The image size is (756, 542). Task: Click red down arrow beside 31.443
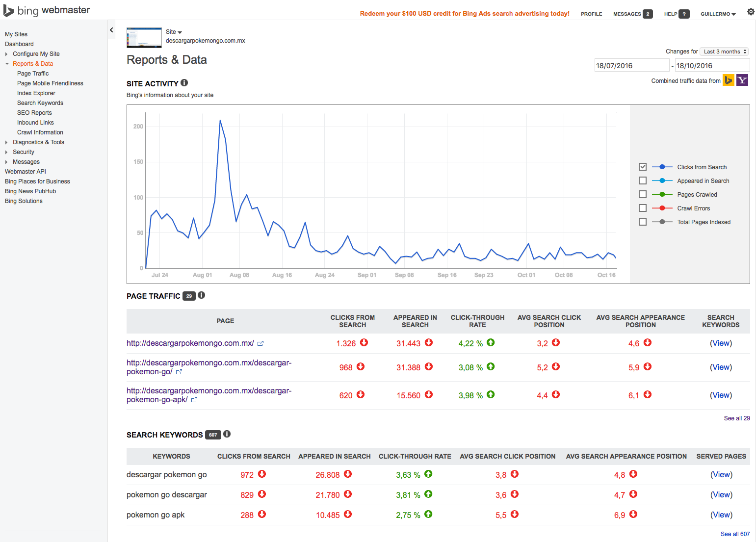click(429, 342)
